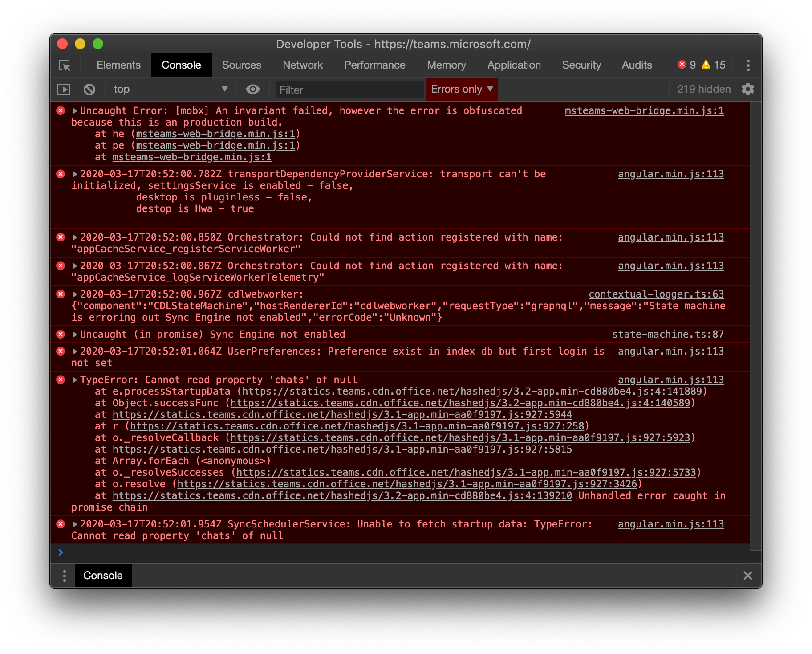
Task: Click the red error count icon
Action: click(x=682, y=65)
